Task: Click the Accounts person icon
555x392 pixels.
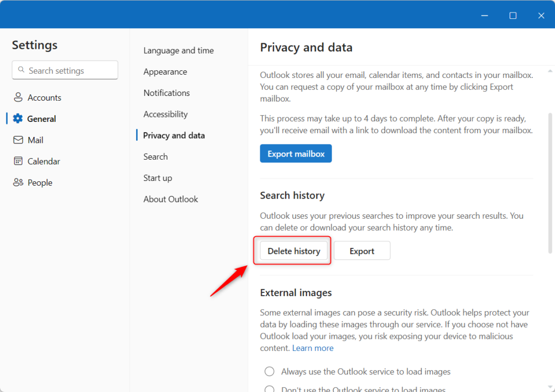Action: click(x=18, y=97)
